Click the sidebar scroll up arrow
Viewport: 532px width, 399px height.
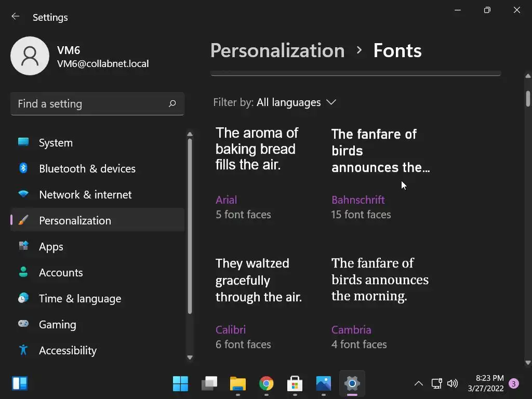(190, 135)
